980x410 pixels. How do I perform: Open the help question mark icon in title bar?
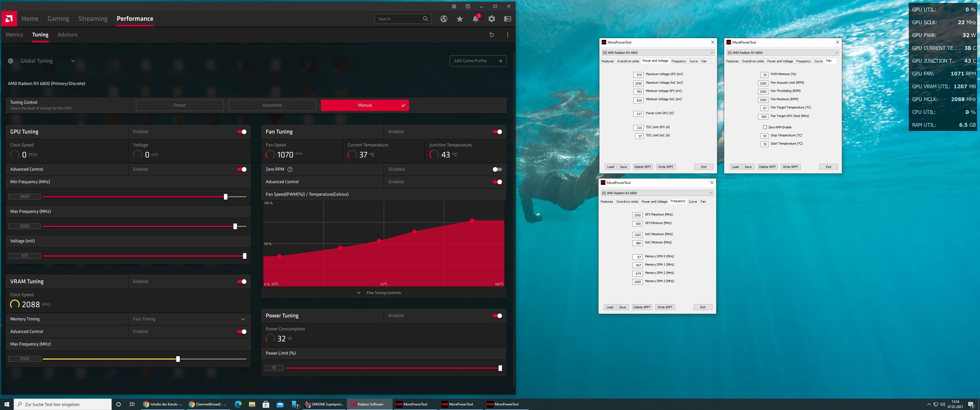pos(467,7)
